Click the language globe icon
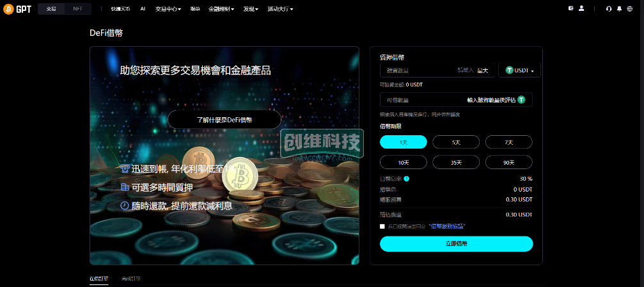Screen dimensions: 644x287 [x=630, y=8]
